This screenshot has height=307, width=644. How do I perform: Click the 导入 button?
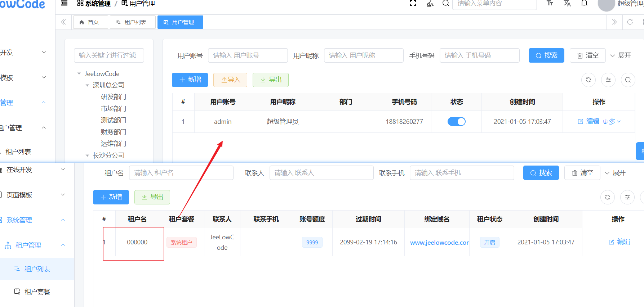point(230,80)
